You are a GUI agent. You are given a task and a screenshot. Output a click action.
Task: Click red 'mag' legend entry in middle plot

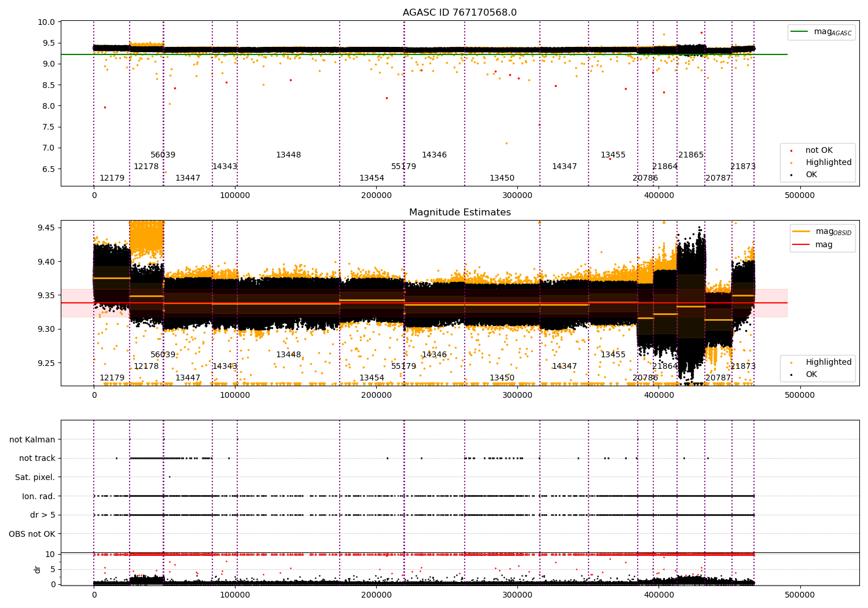coord(812,244)
